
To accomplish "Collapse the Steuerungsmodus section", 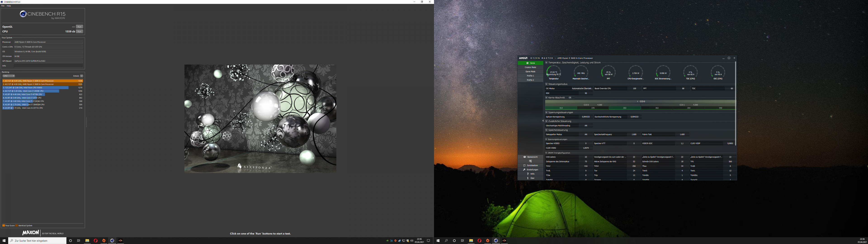I will [x=547, y=84].
